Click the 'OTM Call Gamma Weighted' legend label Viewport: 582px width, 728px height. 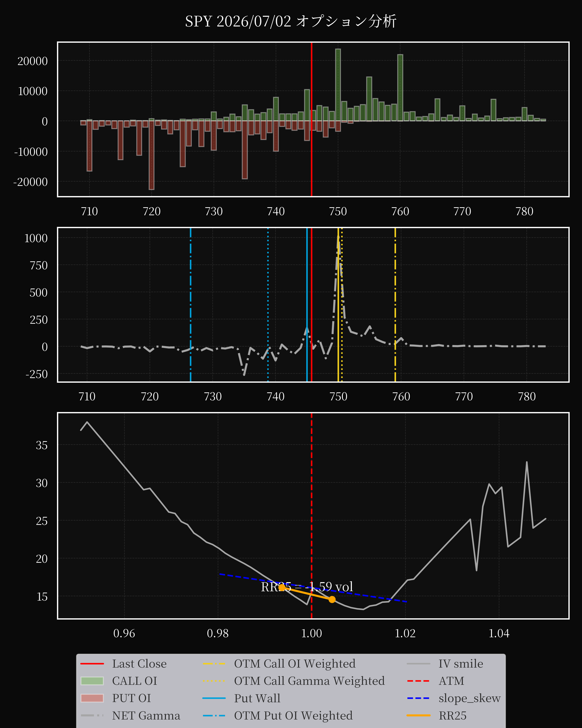(309, 681)
